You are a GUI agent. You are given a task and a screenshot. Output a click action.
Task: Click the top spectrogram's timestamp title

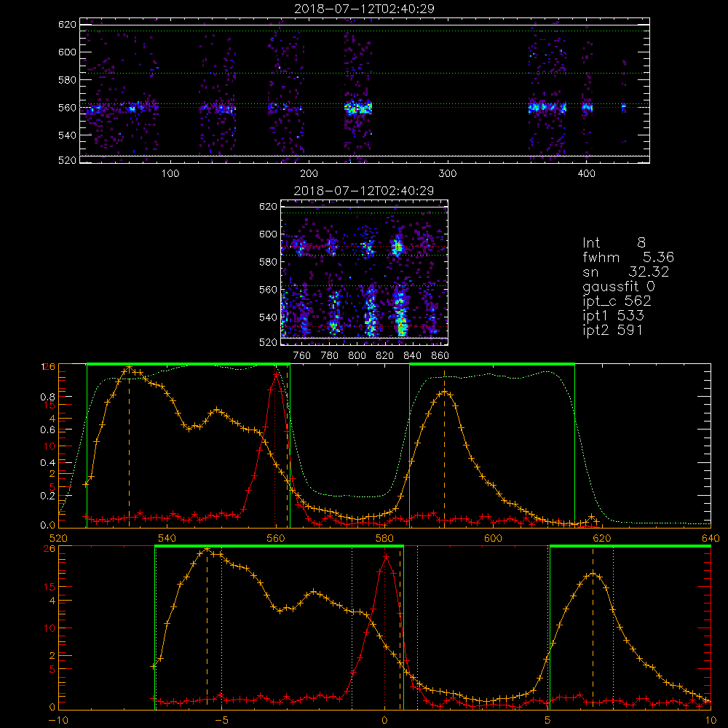point(364,9)
